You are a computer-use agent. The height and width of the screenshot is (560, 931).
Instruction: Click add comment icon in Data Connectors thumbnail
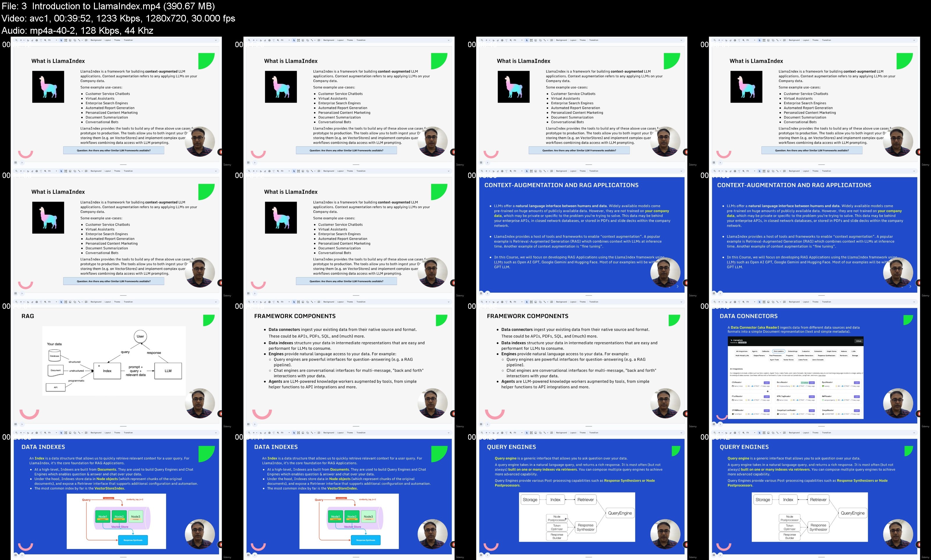[x=785, y=302]
